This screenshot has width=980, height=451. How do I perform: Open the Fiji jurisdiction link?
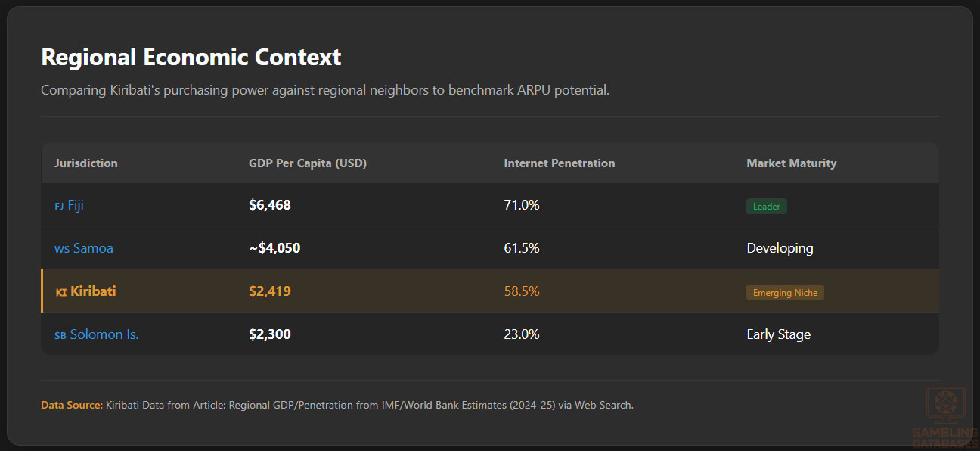(x=76, y=205)
